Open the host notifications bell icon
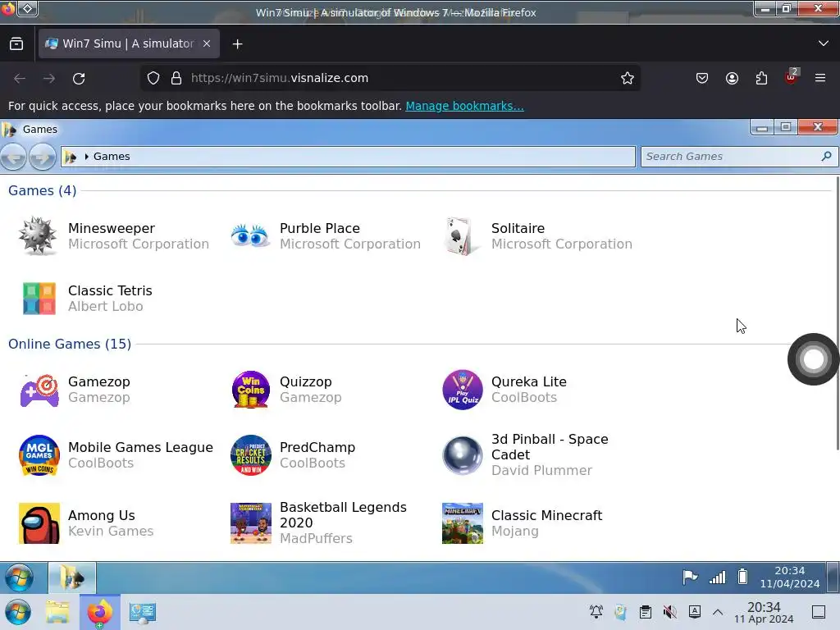840x630 pixels. coord(596,612)
